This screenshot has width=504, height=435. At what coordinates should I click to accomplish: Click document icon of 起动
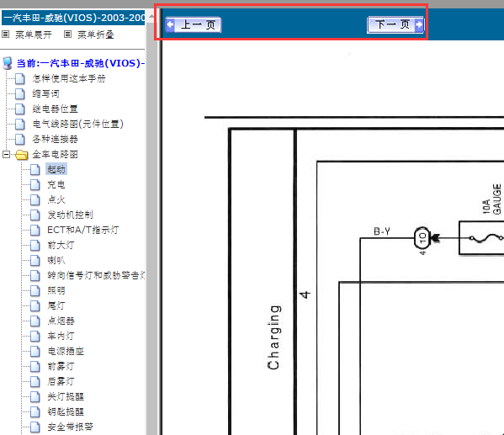point(35,169)
